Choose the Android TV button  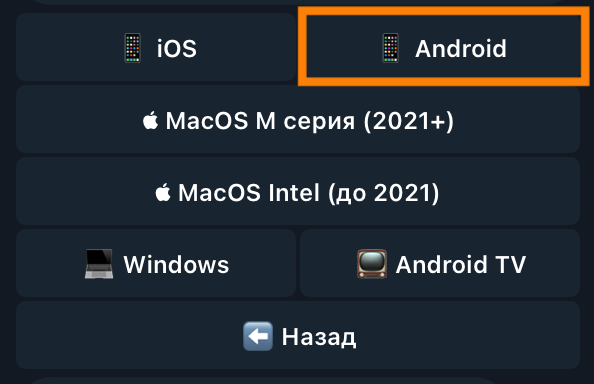(440, 263)
